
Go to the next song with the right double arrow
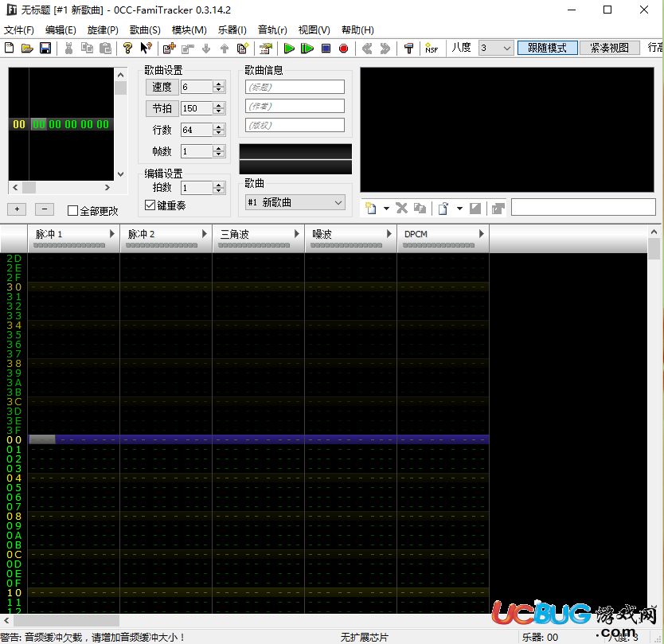(385, 49)
